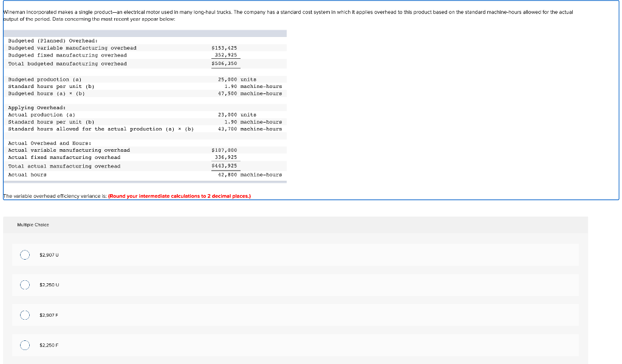Click the $443,925 total actual overhead value

pos(224,166)
